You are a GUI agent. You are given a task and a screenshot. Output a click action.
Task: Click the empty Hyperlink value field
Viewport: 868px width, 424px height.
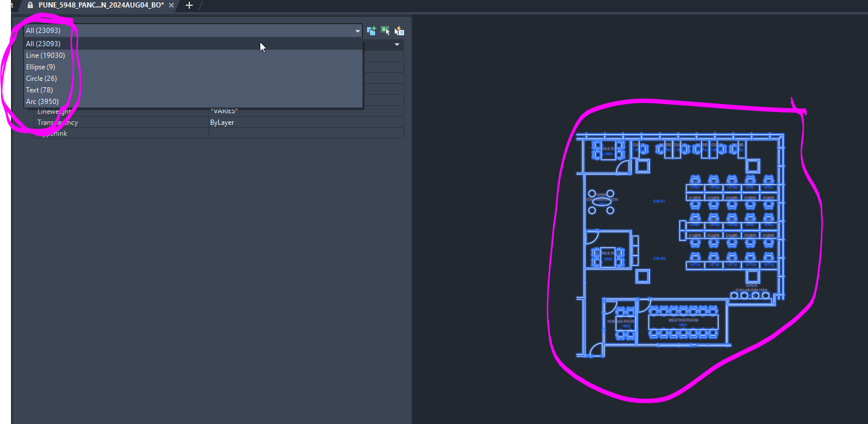tap(306, 133)
